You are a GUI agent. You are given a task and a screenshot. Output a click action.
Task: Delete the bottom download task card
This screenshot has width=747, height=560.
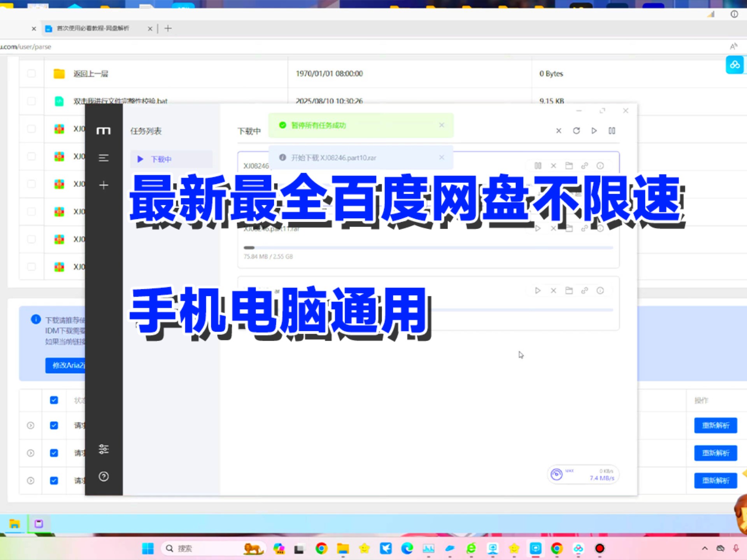pyautogui.click(x=554, y=290)
